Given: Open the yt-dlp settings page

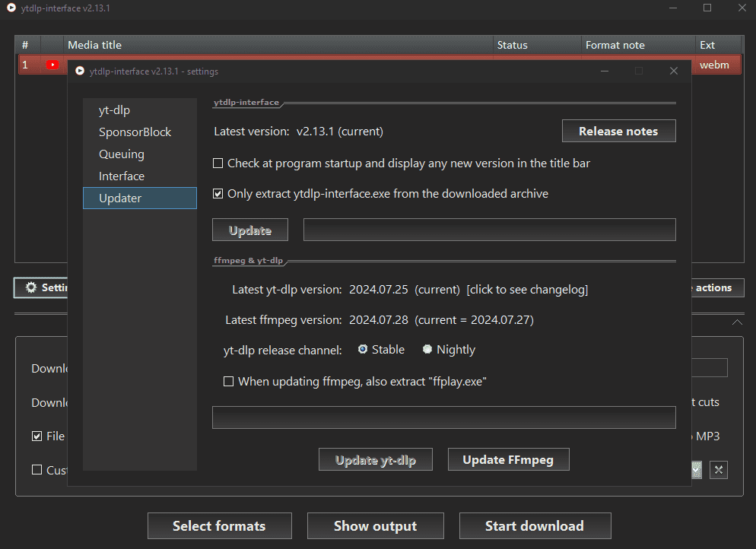Looking at the screenshot, I should tap(140, 110).
